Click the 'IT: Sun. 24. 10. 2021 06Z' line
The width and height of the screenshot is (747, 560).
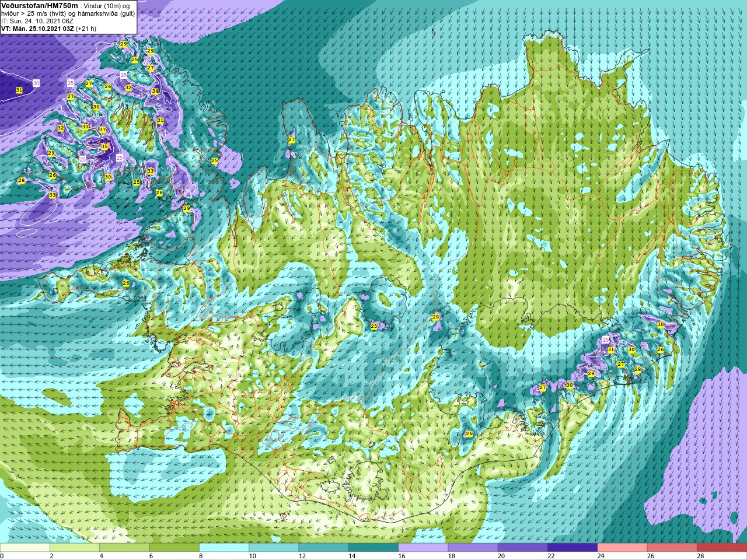click(38, 21)
